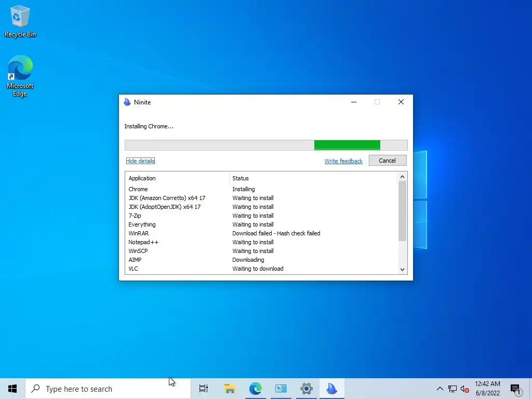
Task: Click the muted volume tray icon
Action: point(465,389)
